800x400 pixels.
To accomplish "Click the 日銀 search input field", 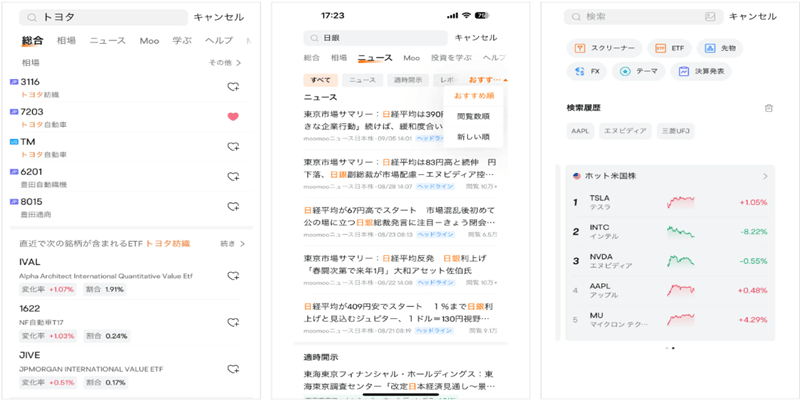I will [x=376, y=38].
